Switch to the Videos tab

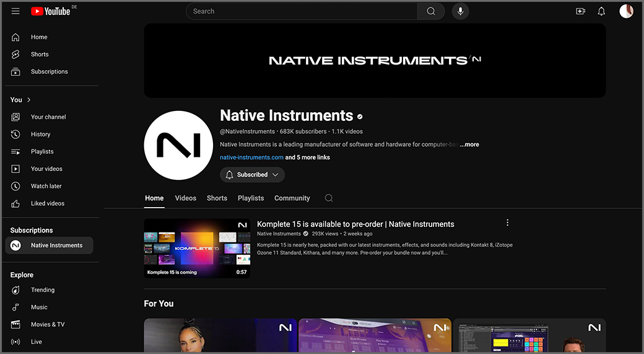pos(186,198)
